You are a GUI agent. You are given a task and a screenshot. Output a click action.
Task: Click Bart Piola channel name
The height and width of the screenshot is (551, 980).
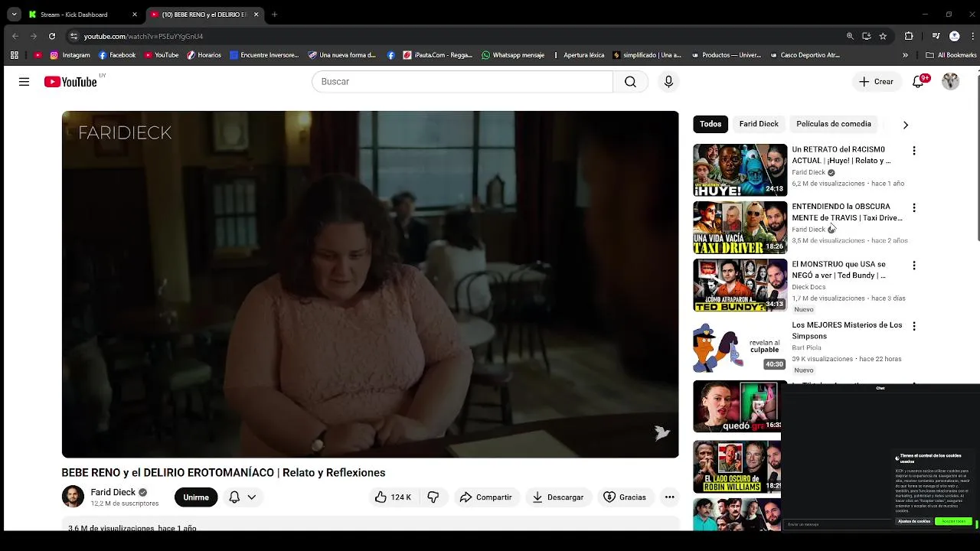point(806,347)
